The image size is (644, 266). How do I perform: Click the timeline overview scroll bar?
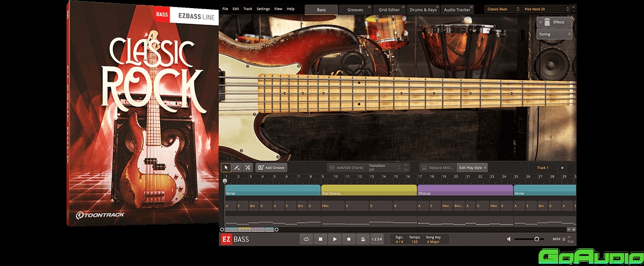[250, 229]
